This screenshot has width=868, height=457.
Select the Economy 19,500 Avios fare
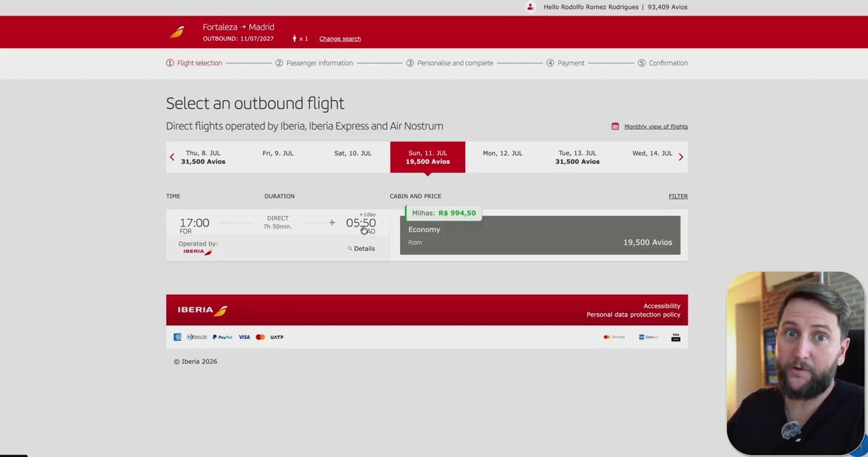tap(540, 235)
